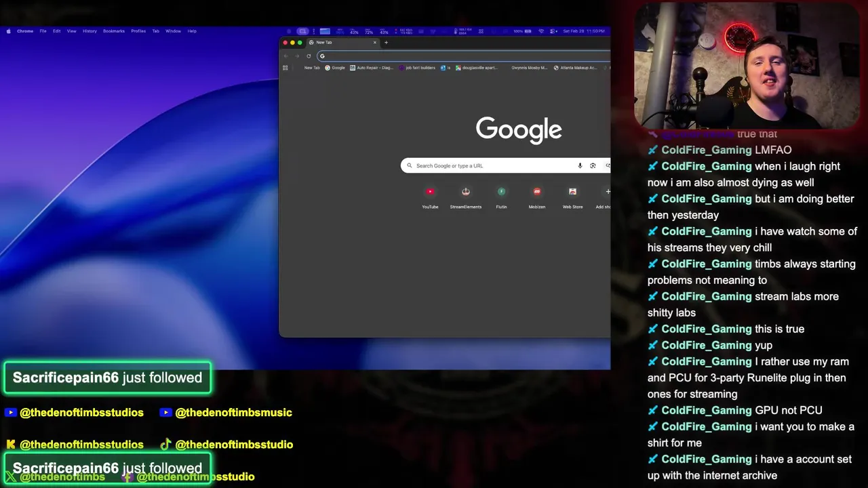868x488 pixels.
Task: Open the apps grid in bookmarks bar
Action: click(285, 68)
